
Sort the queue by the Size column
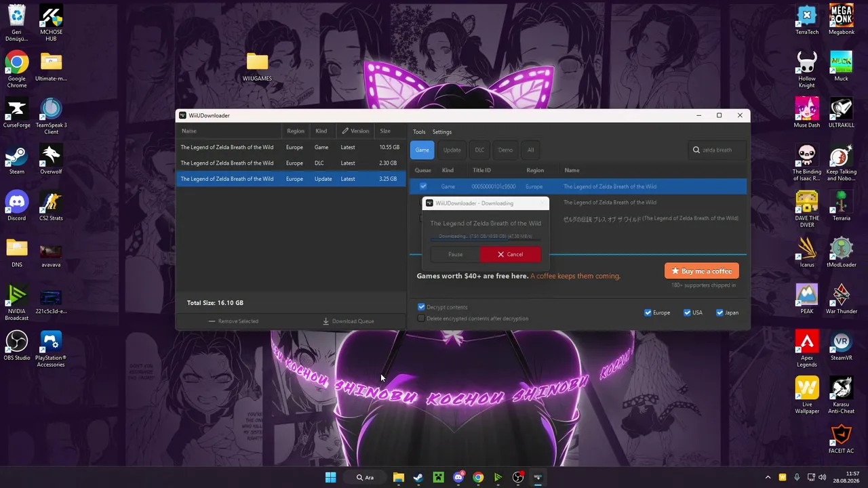coord(390,131)
